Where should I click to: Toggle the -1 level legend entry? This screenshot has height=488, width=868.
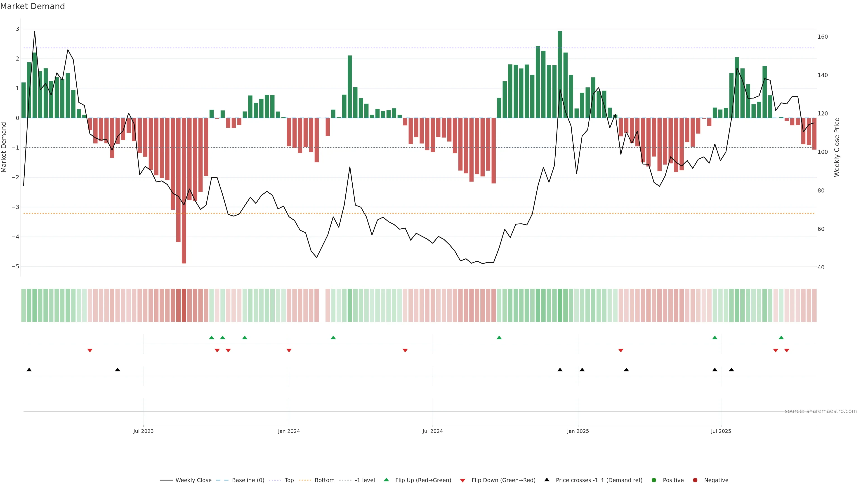point(365,480)
